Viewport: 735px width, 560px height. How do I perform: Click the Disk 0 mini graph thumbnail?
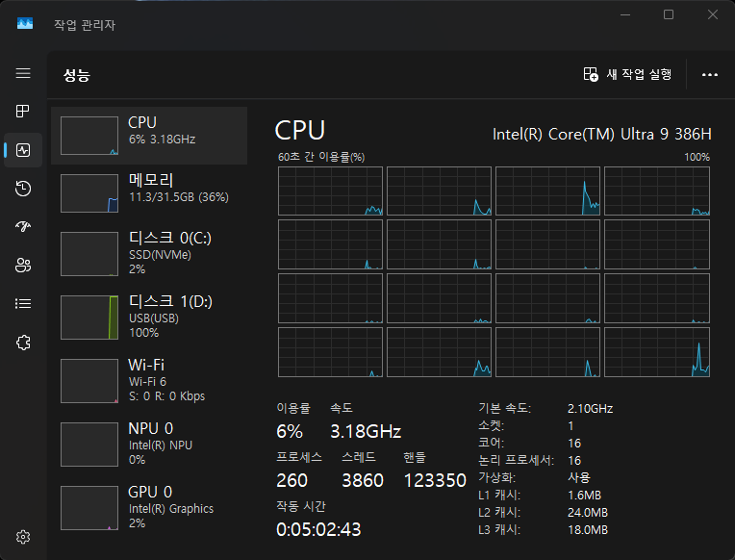click(89, 254)
